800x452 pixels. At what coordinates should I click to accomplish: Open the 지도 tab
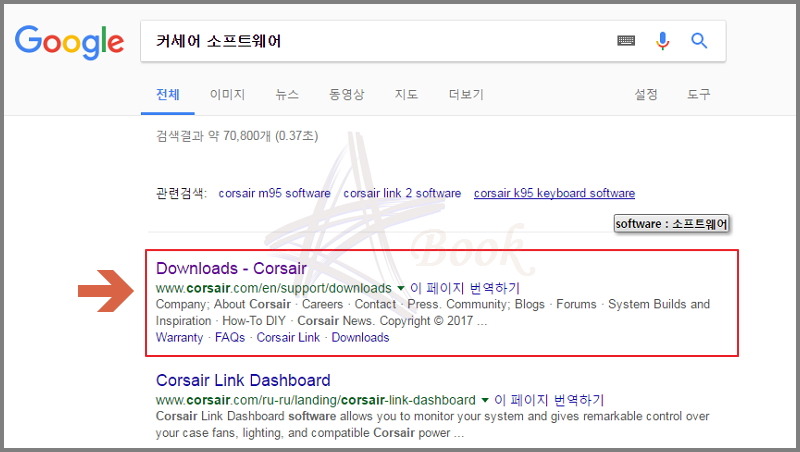pos(406,94)
